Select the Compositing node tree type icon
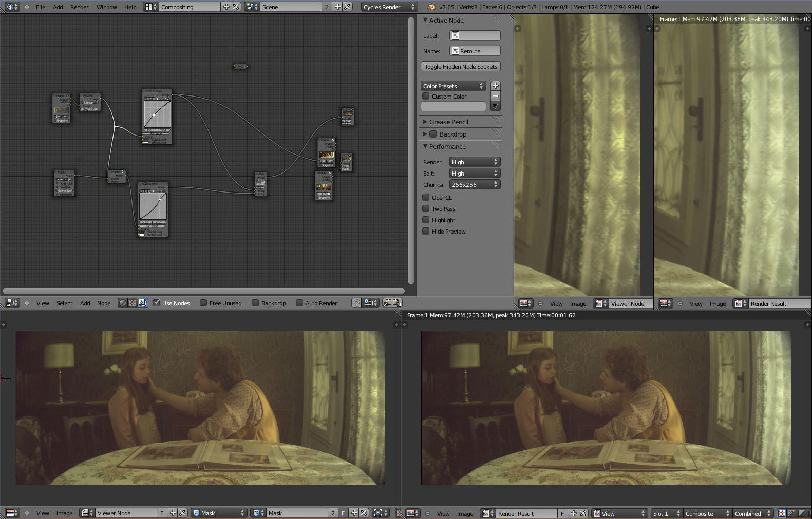Viewport: 812px width, 519px height. (x=143, y=303)
